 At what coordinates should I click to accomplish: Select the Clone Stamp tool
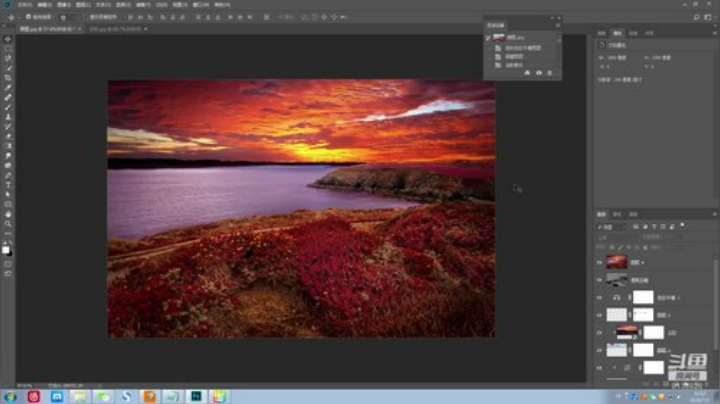coord(8,117)
